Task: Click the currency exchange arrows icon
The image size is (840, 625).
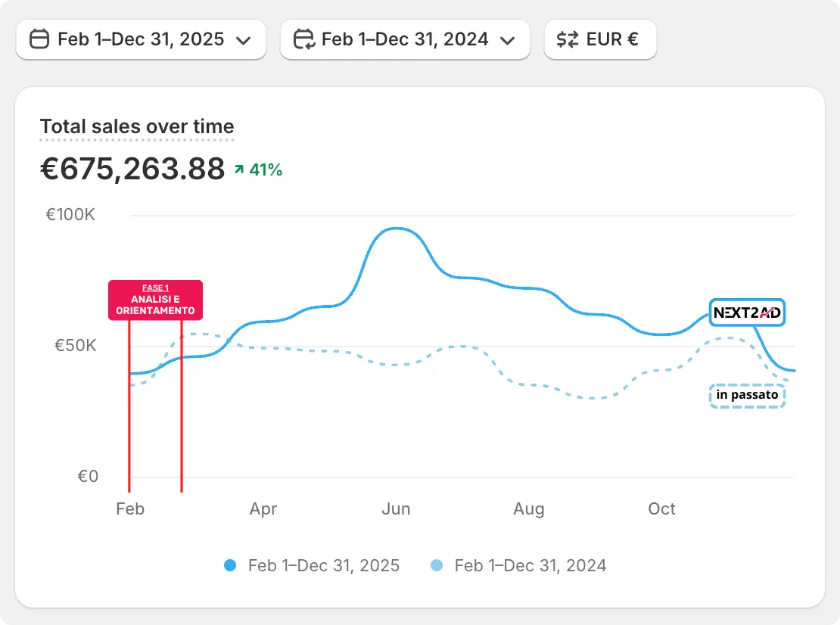Action: coord(567,39)
